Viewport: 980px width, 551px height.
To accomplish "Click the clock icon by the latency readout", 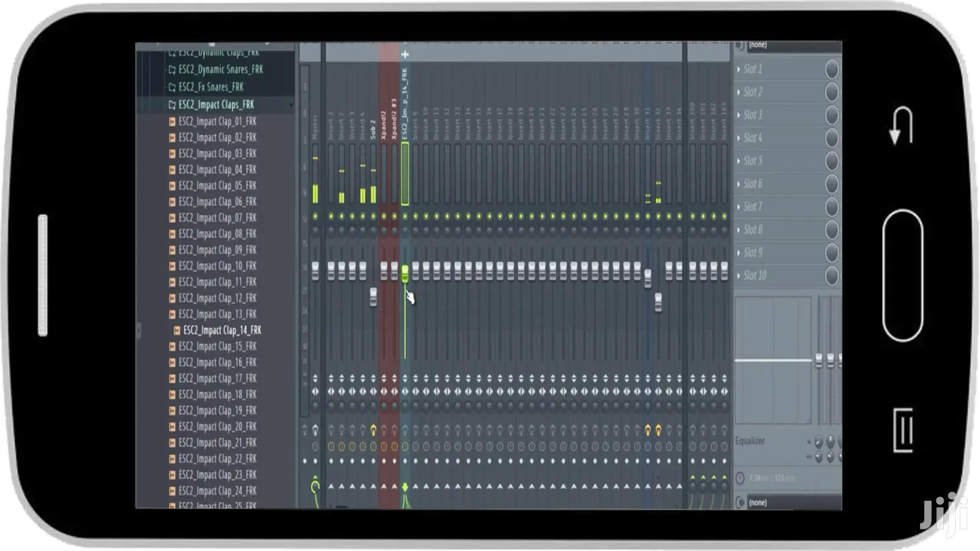I will pyautogui.click(x=740, y=478).
